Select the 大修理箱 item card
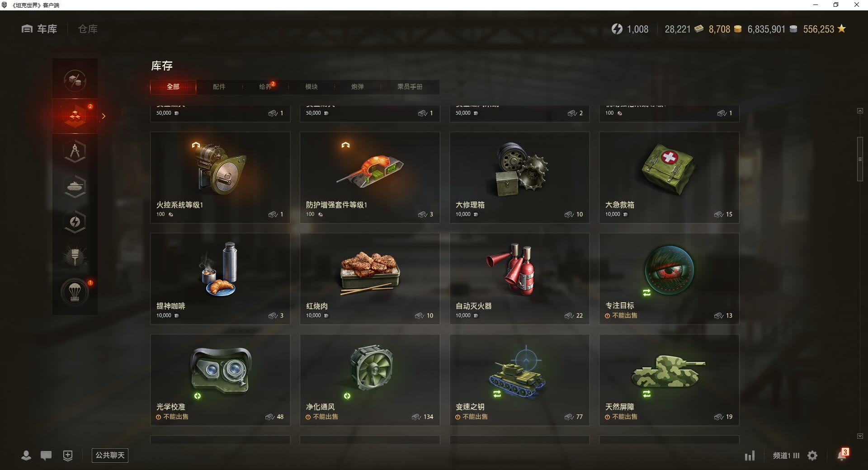This screenshot has width=868, height=470. click(x=519, y=177)
